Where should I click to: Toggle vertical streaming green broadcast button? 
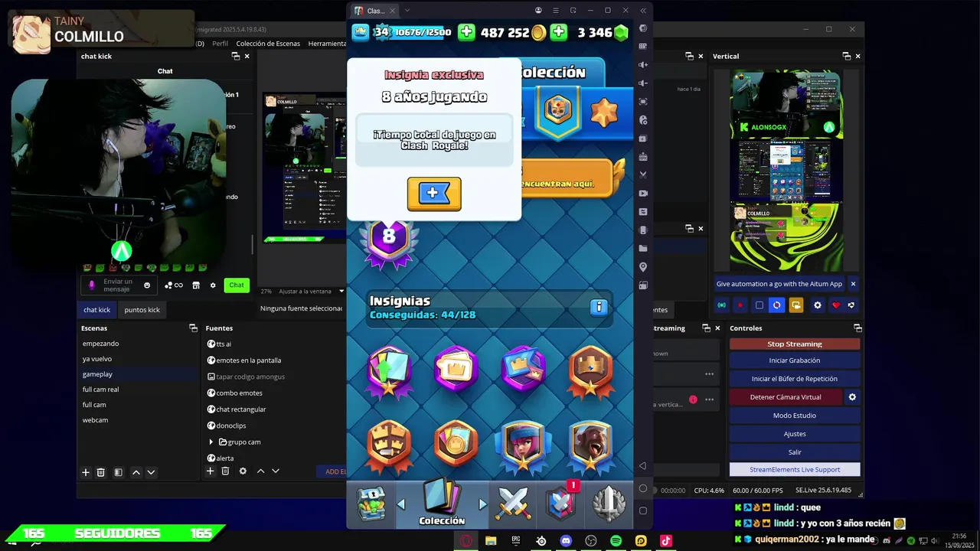[722, 305]
